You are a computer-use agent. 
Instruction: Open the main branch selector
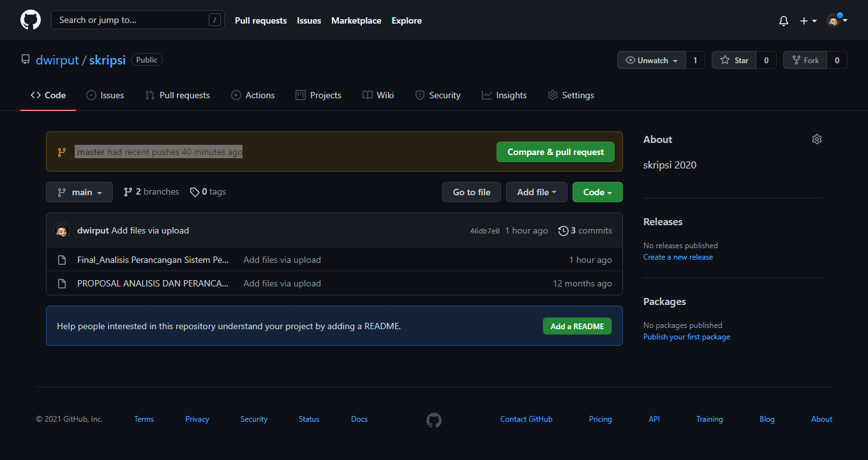(x=79, y=192)
